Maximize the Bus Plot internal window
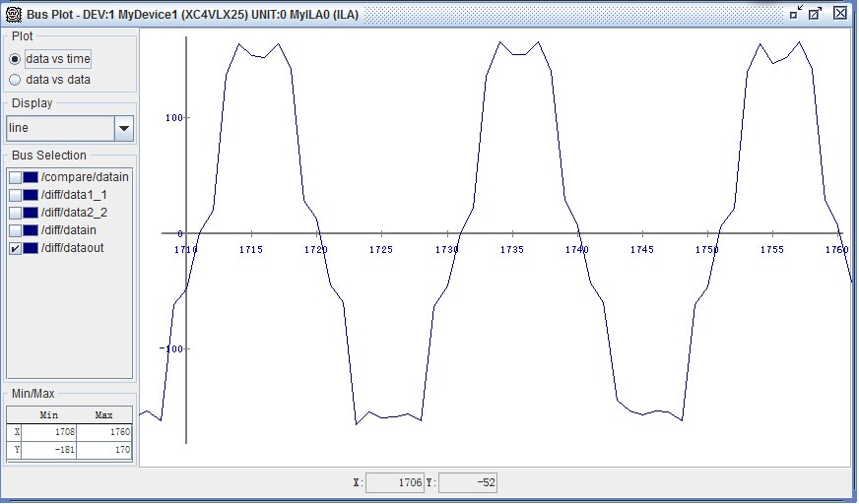Image resolution: width=859 pixels, height=504 pixels. pyautogui.click(x=816, y=13)
